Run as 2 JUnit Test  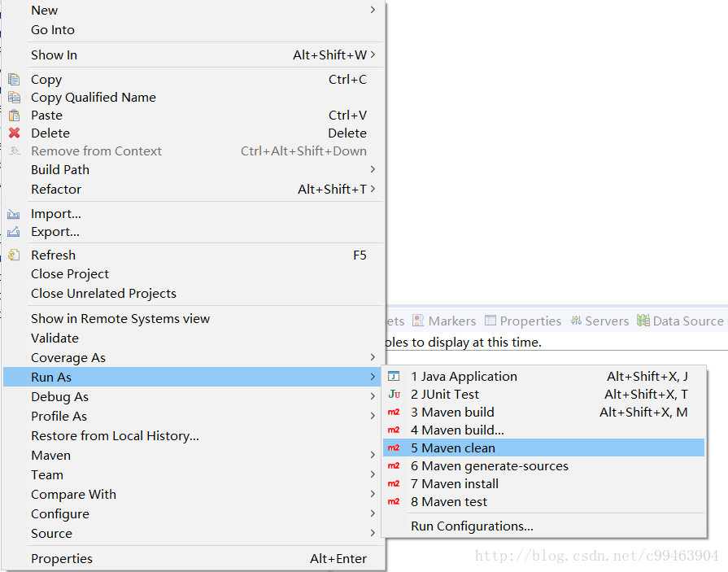[543, 394]
